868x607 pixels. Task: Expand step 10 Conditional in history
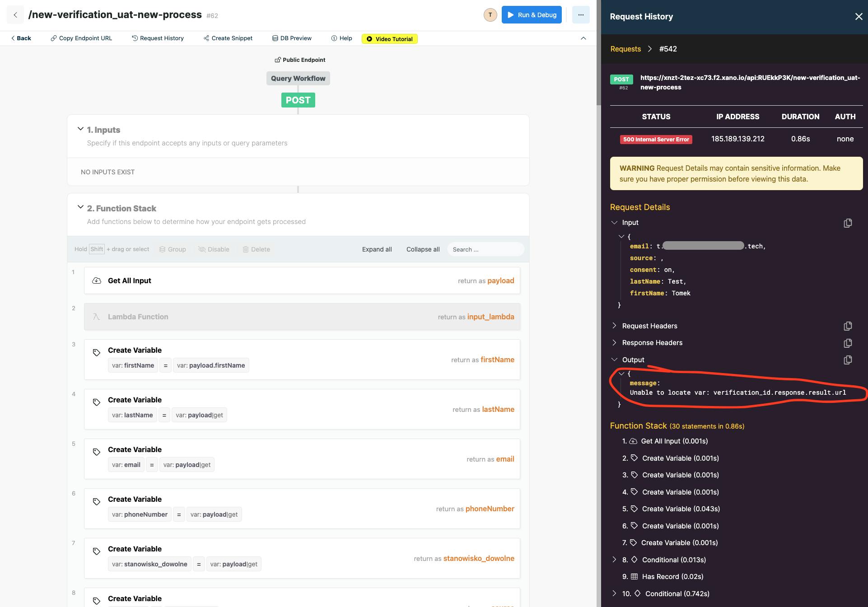pyautogui.click(x=614, y=593)
